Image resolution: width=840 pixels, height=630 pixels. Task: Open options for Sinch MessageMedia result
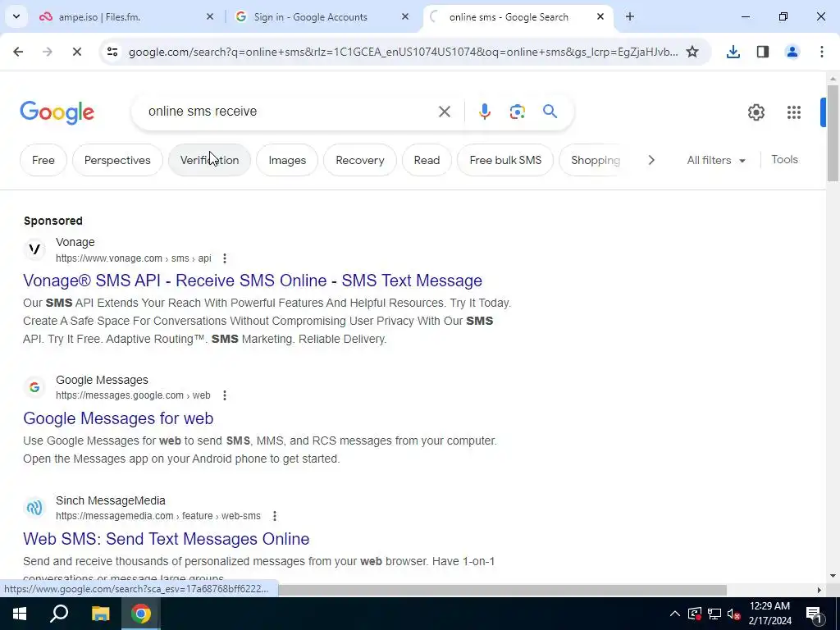[274, 516]
